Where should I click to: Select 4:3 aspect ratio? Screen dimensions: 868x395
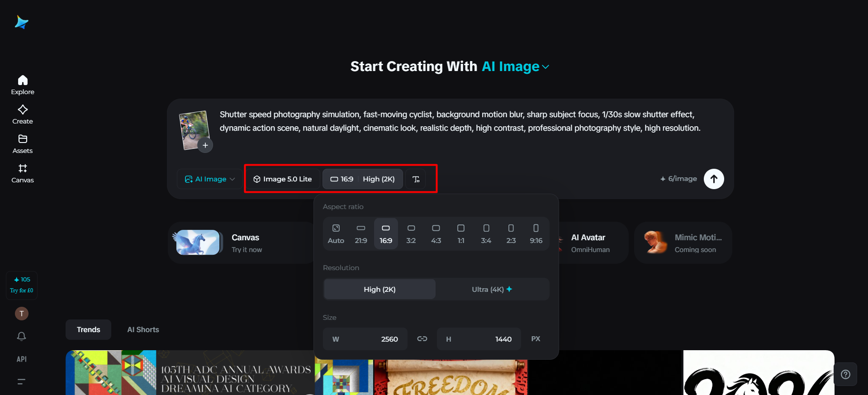tap(436, 234)
